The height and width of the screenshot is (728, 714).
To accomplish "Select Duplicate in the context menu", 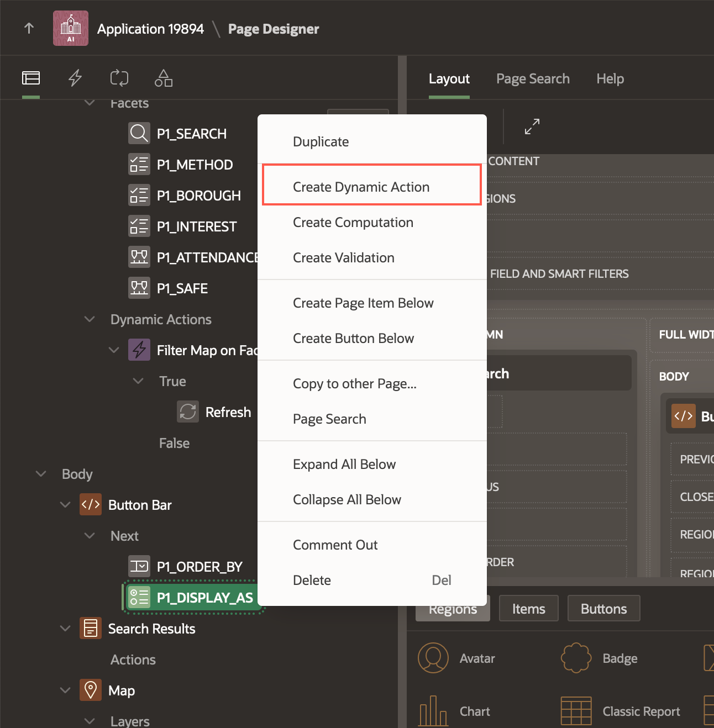I will [321, 142].
